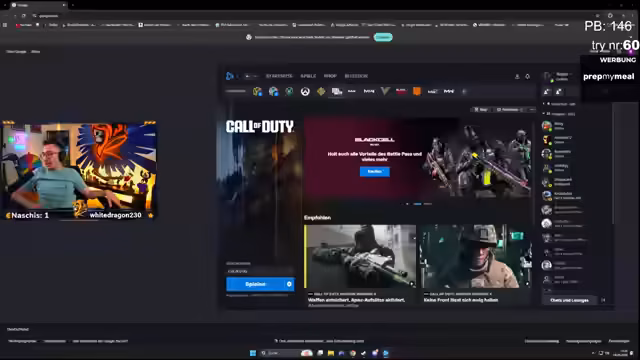
Task: Switch to the SPIELE tab
Action: pos(308,76)
